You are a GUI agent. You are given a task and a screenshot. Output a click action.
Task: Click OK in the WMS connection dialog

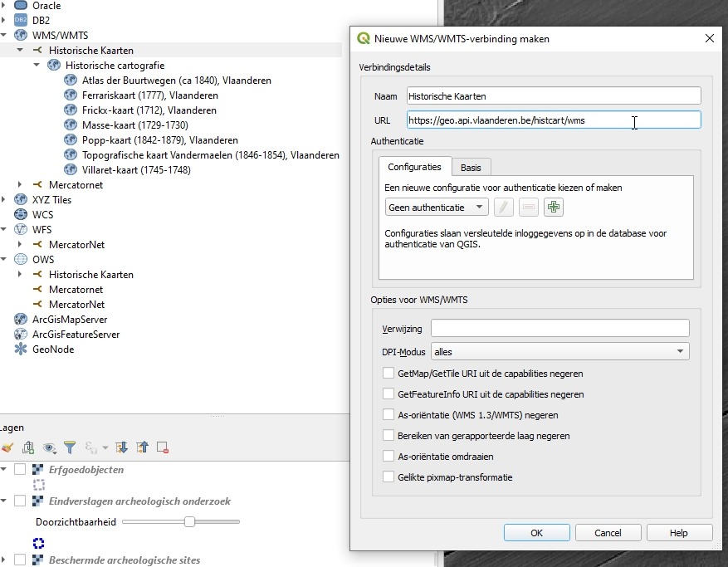pos(537,533)
